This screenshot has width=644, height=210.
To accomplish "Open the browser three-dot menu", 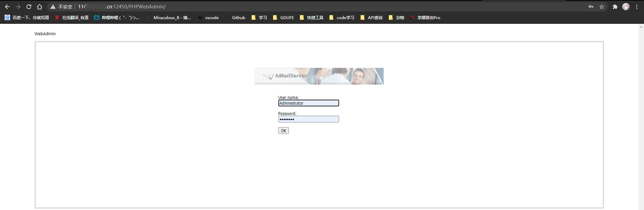I will [x=637, y=7].
